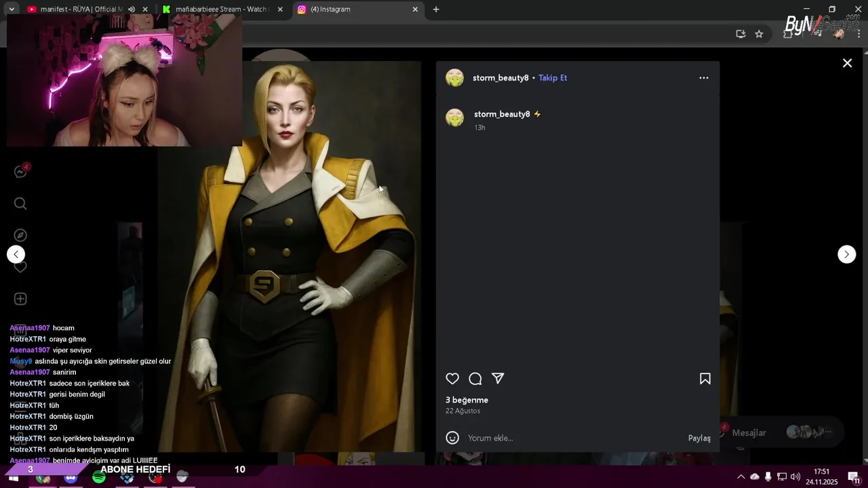Show hidden system tray icons
The height and width of the screenshot is (488, 868).
pos(741,476)
